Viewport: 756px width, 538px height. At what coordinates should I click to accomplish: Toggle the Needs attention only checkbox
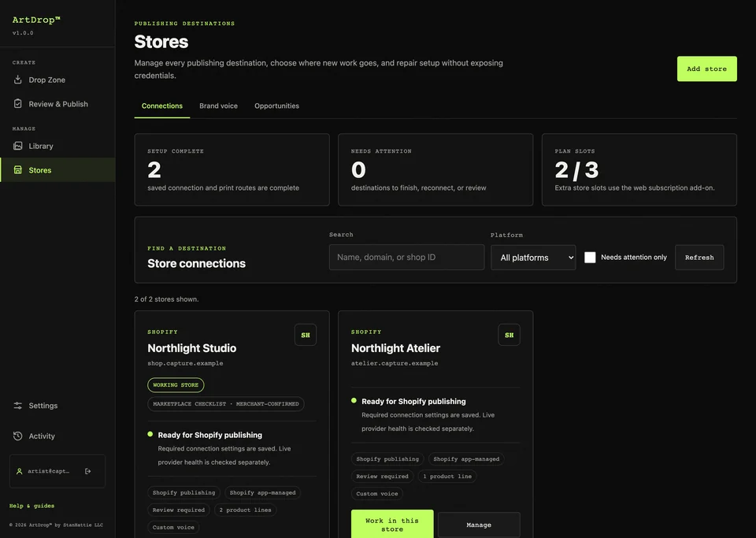click(x=590, y=258)
